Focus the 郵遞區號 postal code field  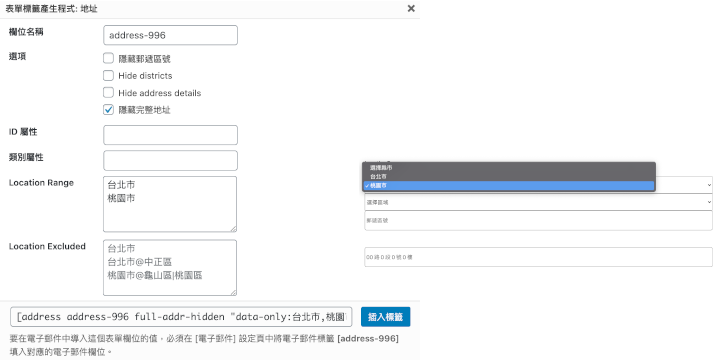point(538,221)
